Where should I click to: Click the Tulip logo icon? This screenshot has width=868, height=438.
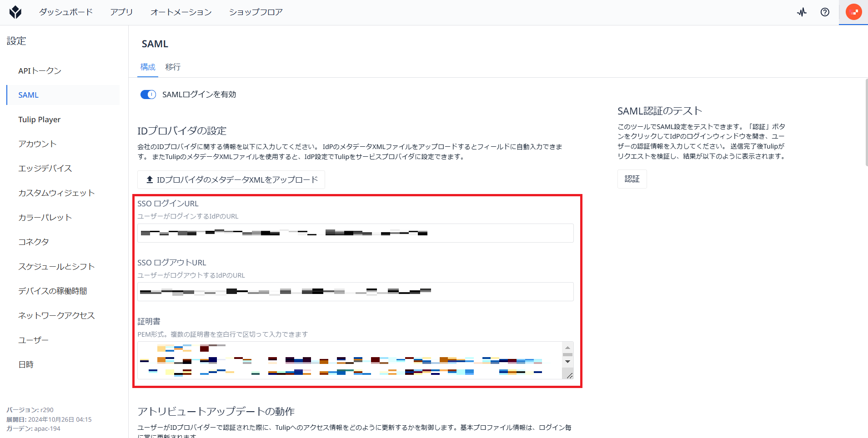[x=15, y=12]
